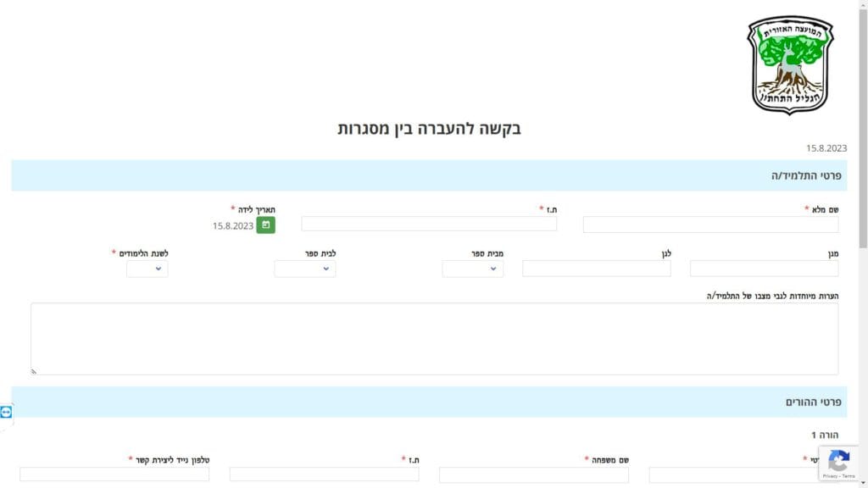Click the מגן text field

pyautogui.click(x=764, y=269)
